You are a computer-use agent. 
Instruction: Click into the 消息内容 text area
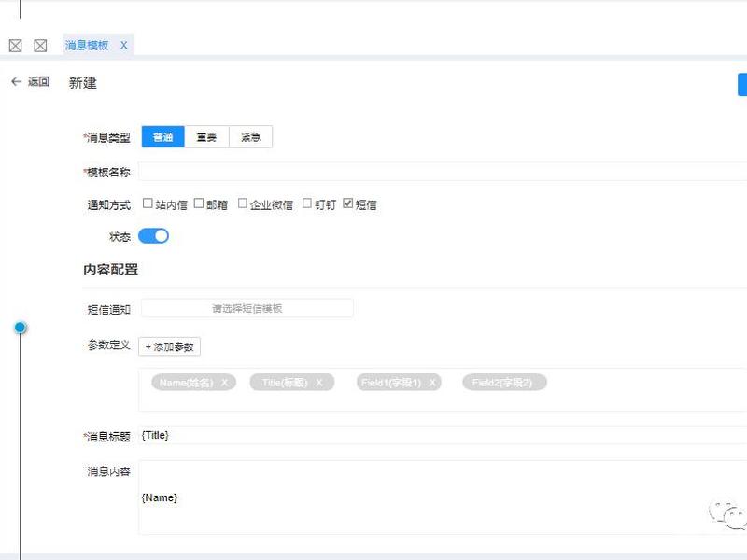[443, 497]
